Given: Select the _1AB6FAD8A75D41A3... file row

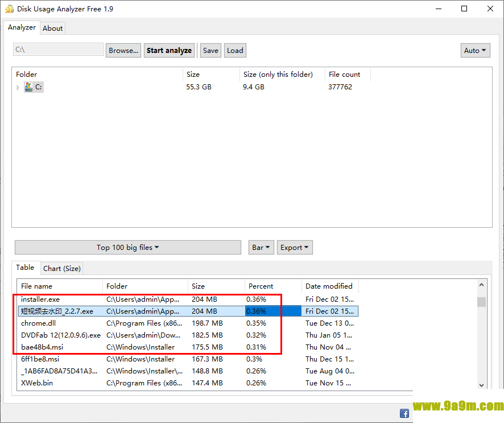Looking at the screenshot, I should pyautogui.click(x=188, y=371).
